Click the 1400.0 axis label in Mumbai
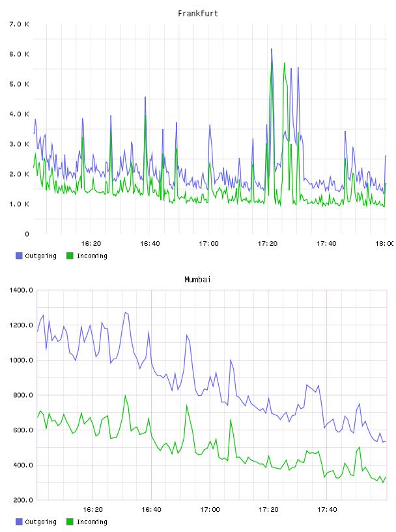Viewport: 396px width, 532px height. pos(21,290)
